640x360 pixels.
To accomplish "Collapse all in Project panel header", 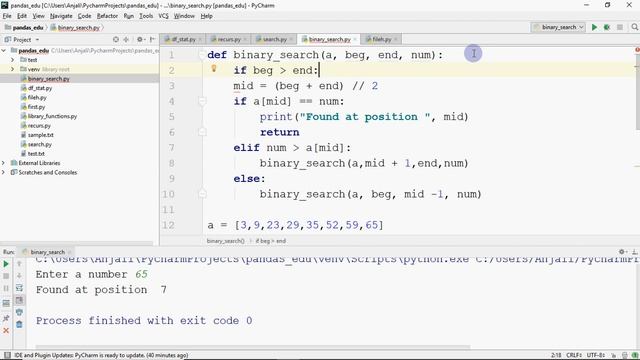I will pos(126,40).
